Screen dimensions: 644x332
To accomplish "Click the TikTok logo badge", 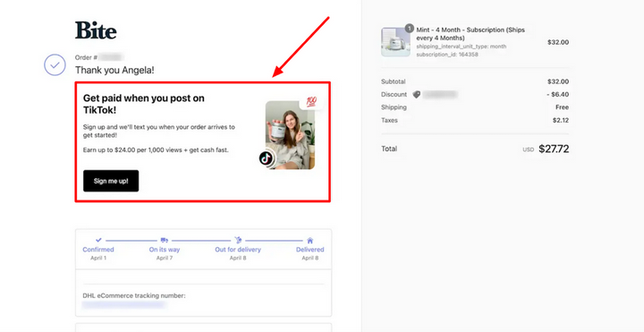I will [267, 158].
